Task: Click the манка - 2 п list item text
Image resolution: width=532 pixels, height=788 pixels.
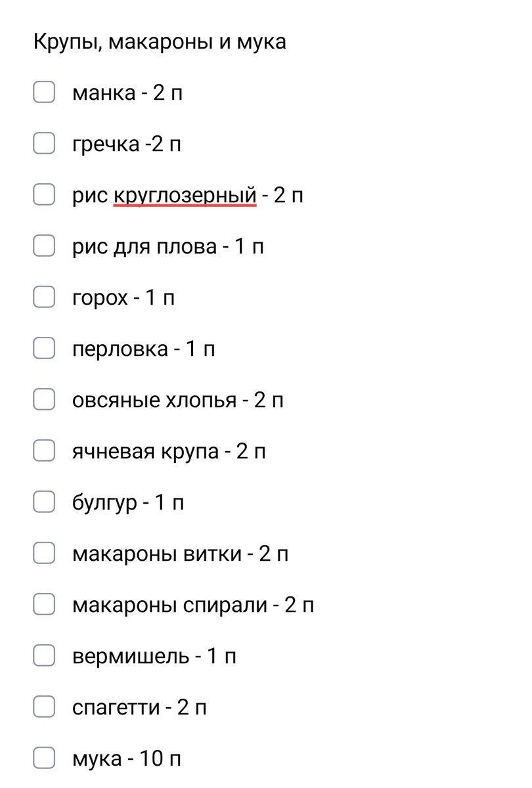Action: click(x=129, y=93)
